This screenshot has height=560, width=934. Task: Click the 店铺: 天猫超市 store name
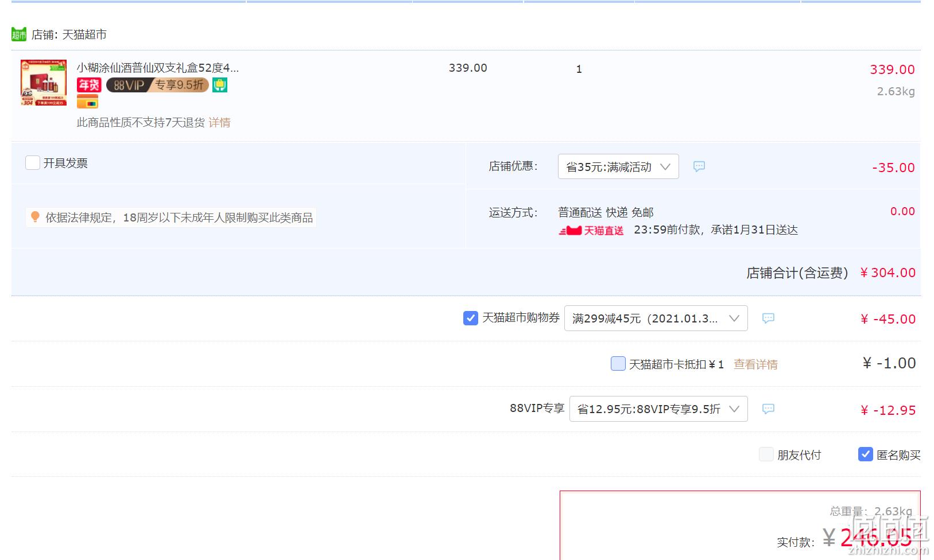[69, 34]
